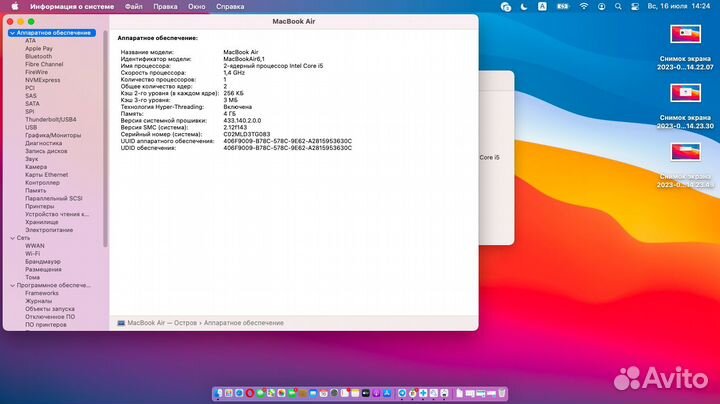The image size is (720, 404).
Task: Click the serial number value C02MLD3TG083
Action: [x=247, y=135]
